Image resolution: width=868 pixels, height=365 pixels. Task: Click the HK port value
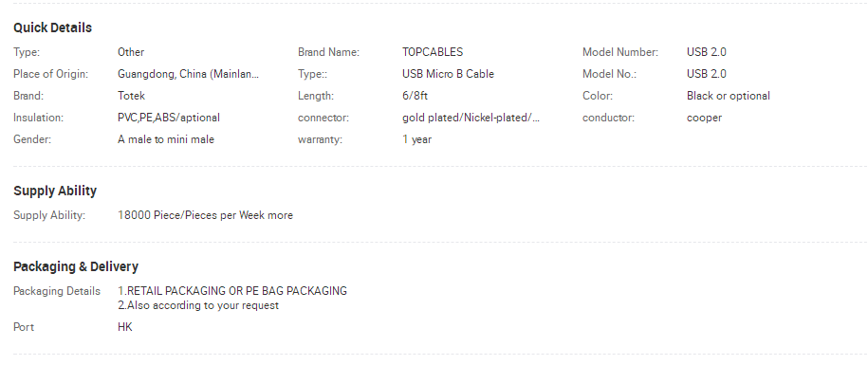pos(125,327)
